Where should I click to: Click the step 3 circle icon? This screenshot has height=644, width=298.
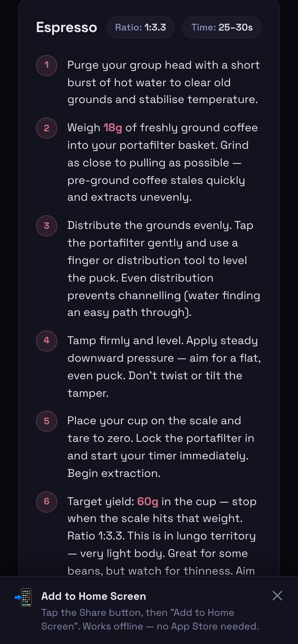(46, 226)
